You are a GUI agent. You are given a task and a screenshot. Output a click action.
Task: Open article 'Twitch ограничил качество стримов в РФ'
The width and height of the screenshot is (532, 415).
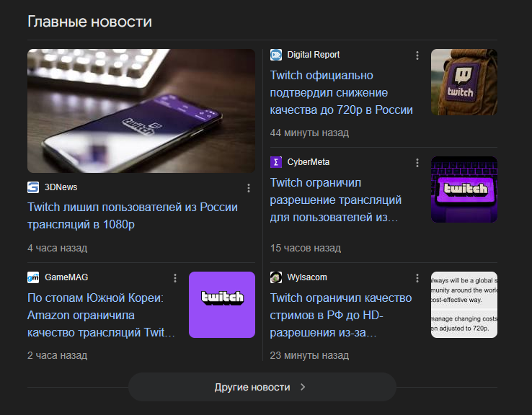[341, 316]
